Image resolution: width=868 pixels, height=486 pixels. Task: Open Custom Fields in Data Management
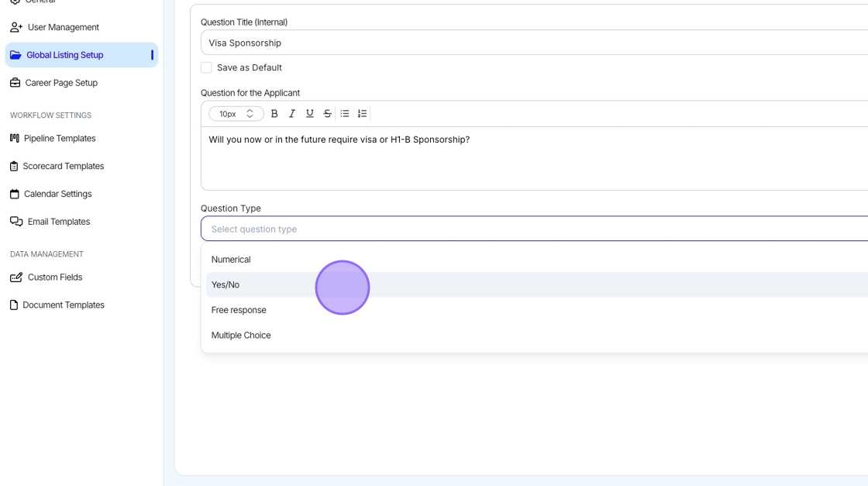(54, 277)
